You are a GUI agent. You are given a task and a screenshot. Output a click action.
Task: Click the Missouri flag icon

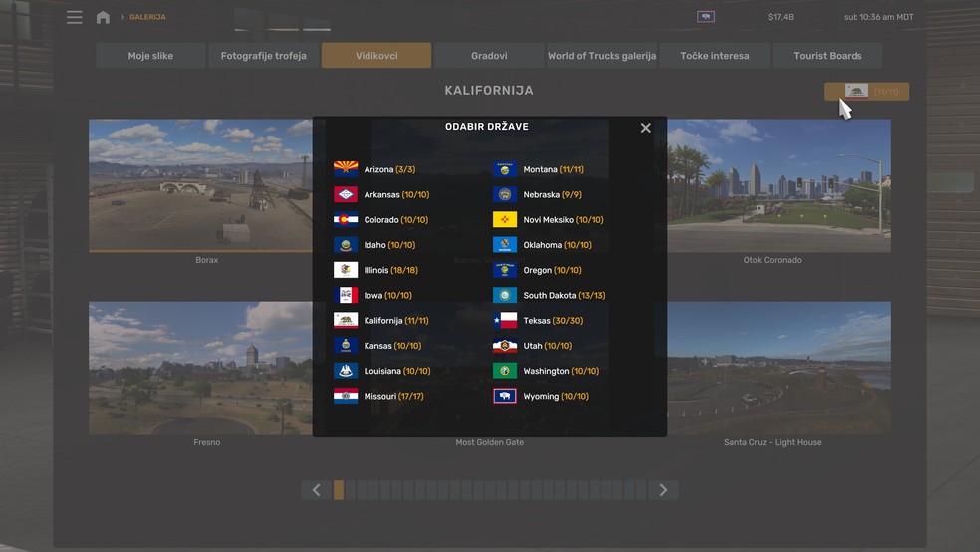click(346, 396)
